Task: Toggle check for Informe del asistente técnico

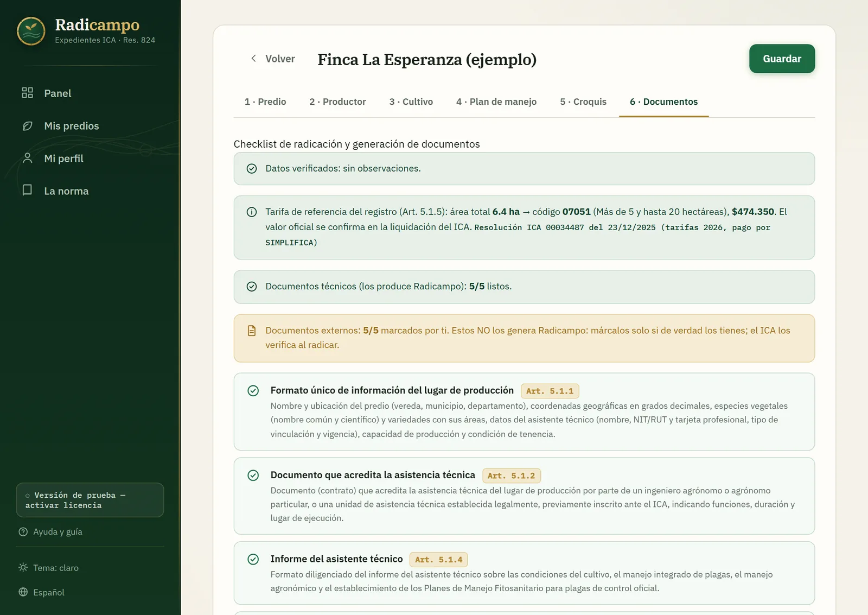Action: tap(253, 560)
